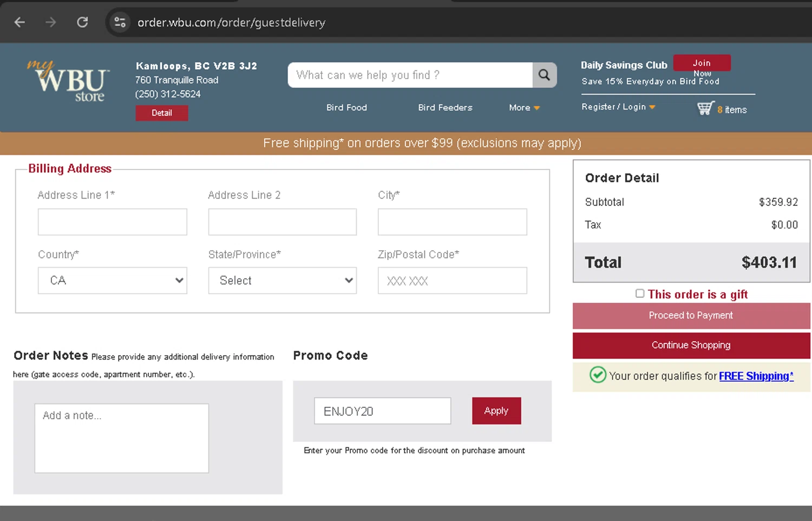Click the Subtotal value $359.92
Image resolution: width=812 pixels, height=521 pixels.
click(x=778, y=202)
